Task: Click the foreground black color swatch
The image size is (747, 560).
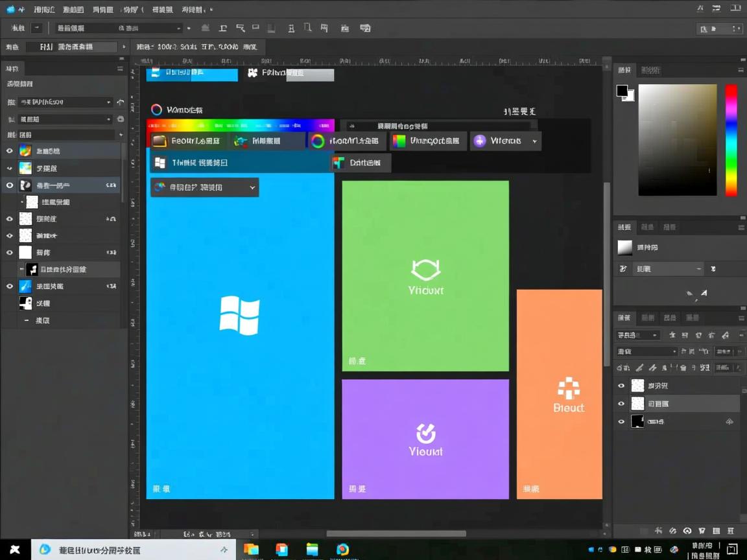Action: click(622, 91)
